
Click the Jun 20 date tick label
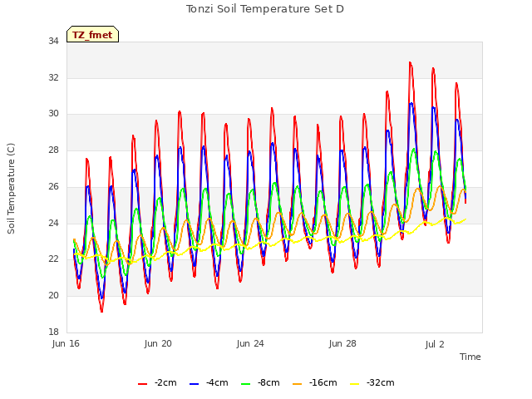pos(158,343)
